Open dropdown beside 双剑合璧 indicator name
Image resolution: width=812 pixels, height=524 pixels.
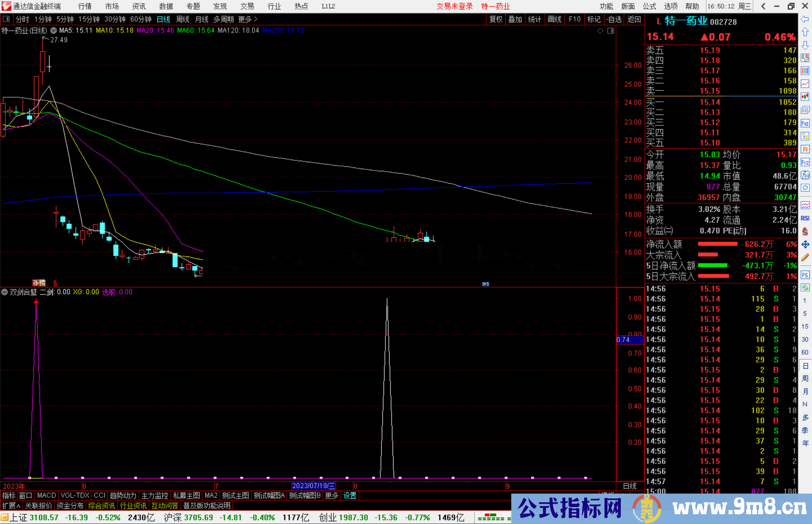(x=5, y=292)
